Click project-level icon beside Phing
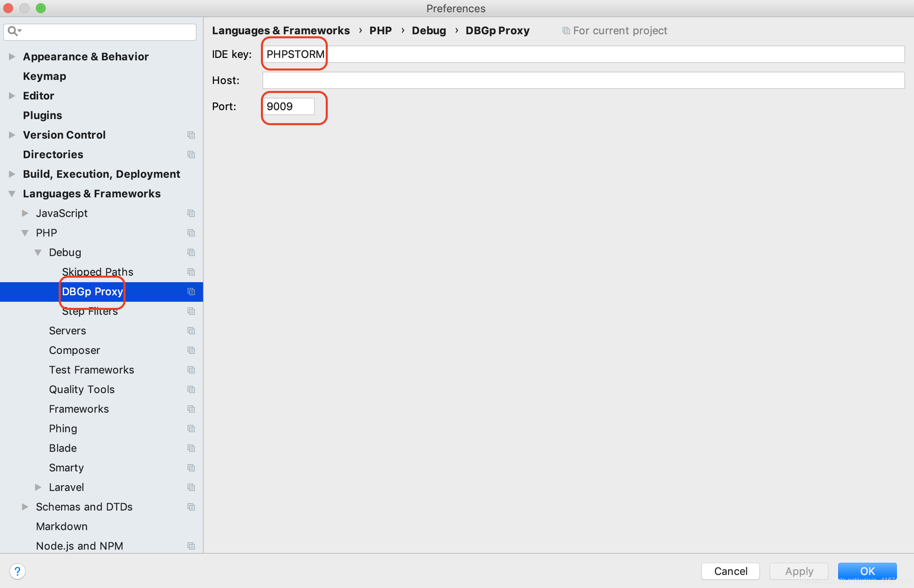Image resolution: width=914 pixels, height=588 pixels. tap(191, 429)
